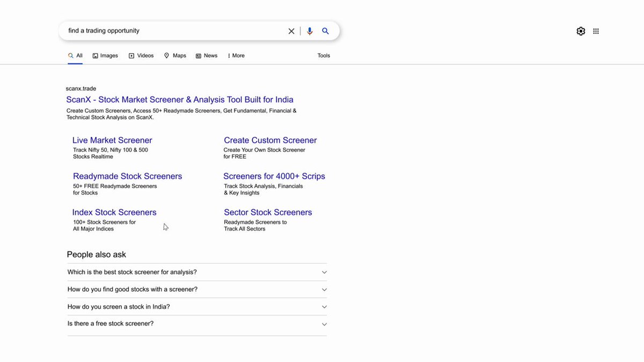Expand 'Is there a free stock screener' chevron
This screenshot has height=362, width=644.
click(324, 324)
